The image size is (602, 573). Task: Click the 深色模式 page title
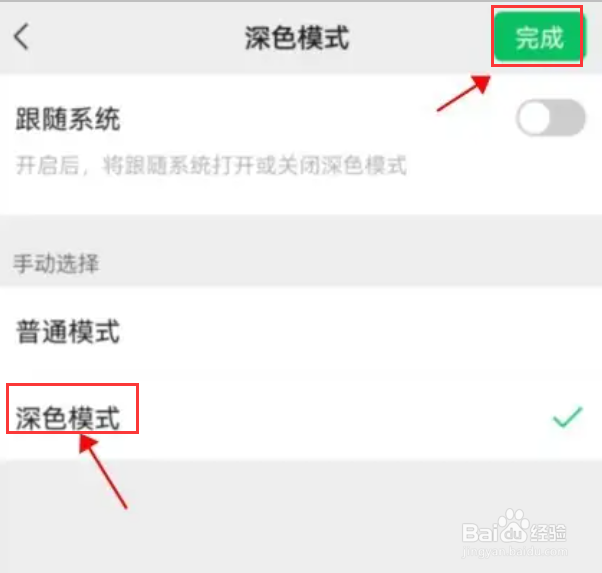click(297, 38)
